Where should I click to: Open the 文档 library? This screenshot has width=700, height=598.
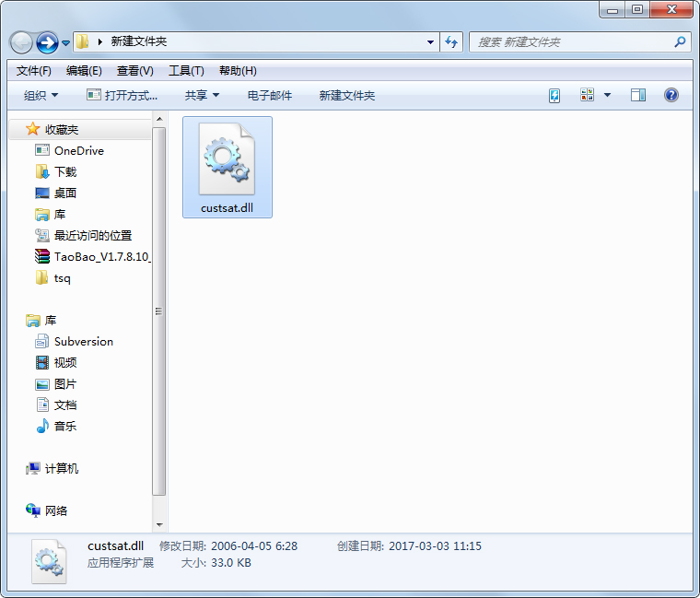coord(65,405)
